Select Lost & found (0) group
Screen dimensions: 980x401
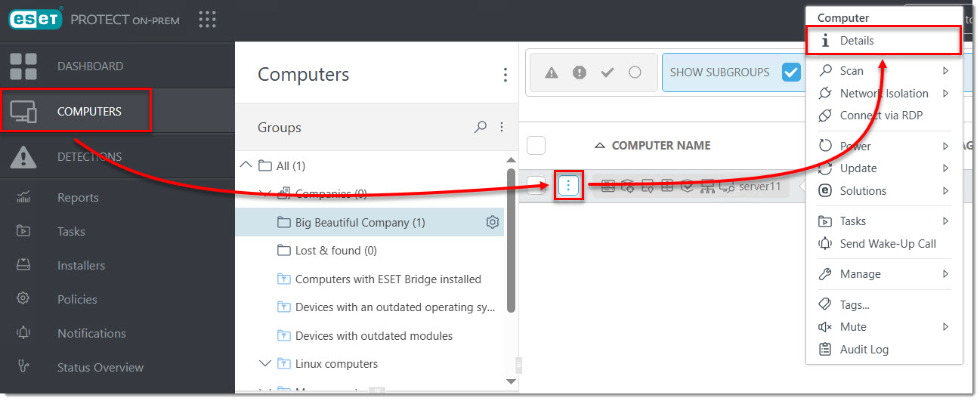pyautogui.click(x=335, y=251)
